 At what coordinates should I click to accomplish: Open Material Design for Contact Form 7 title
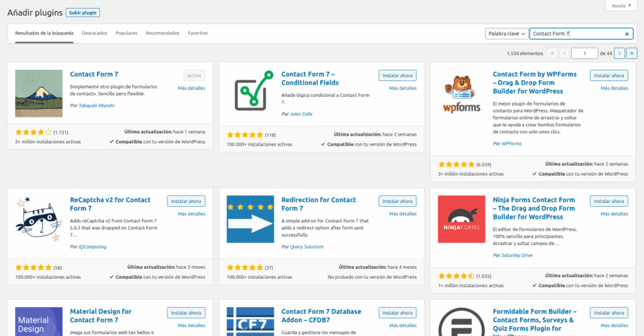(101, 315)
